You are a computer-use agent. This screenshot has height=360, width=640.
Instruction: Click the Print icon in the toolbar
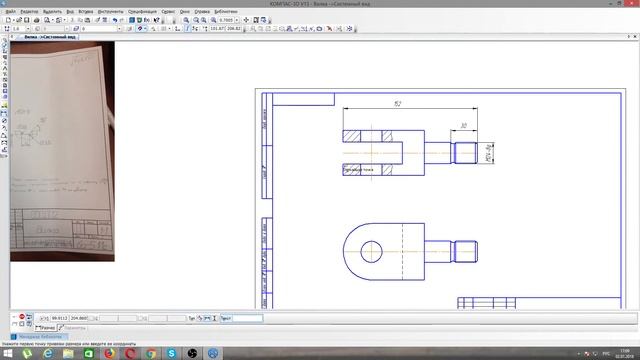(36, 20)
